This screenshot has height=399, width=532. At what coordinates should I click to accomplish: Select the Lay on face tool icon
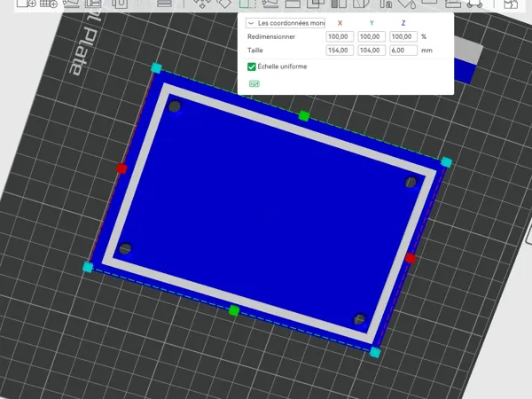(x=270, y=4)
